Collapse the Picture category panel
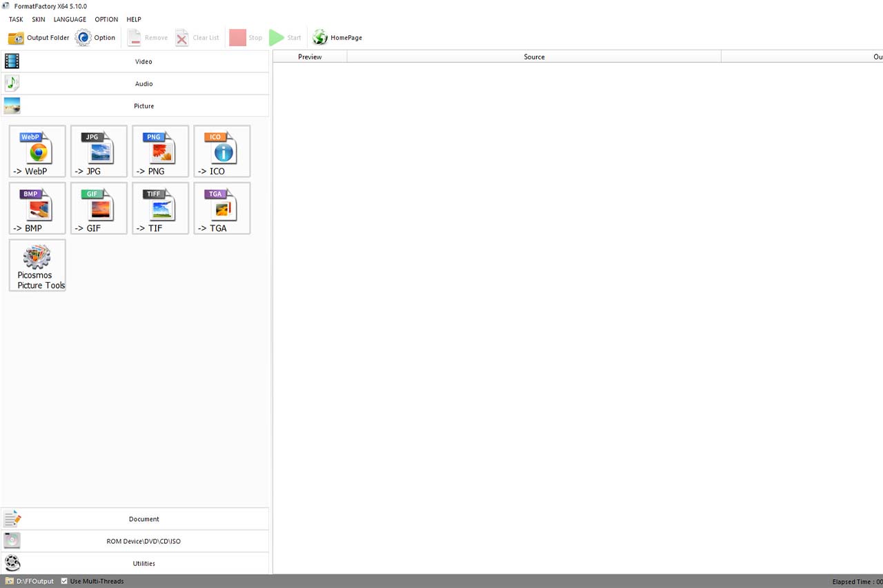 pyautogui.click(x=135, y=105)
